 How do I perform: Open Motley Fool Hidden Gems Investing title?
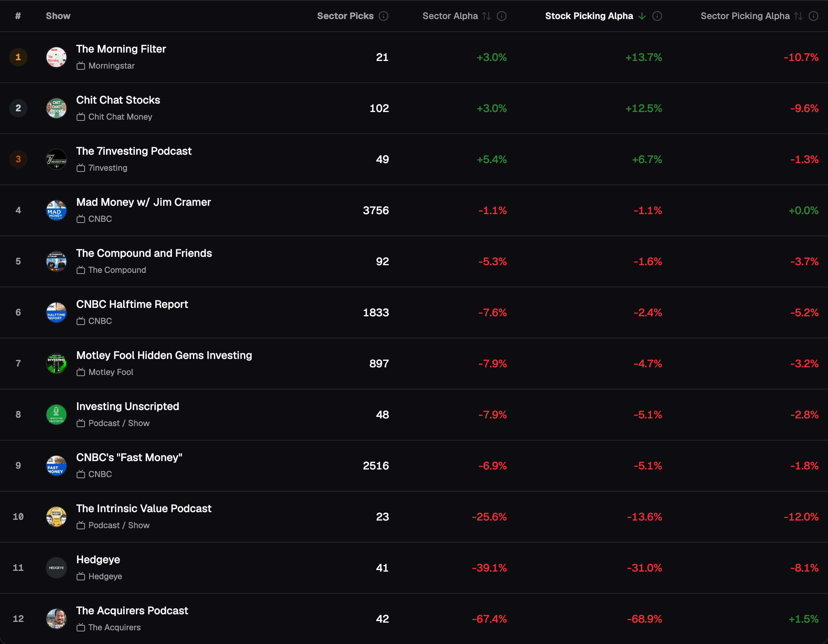pos(164,355)
